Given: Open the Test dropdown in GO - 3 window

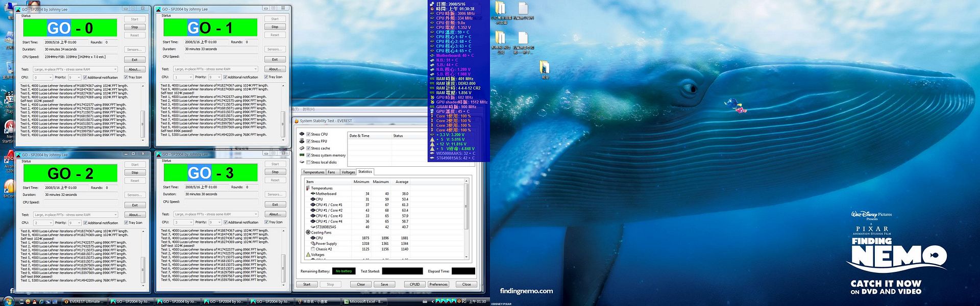Looking at the screenshot, I should pyautogui.click(x=216, y=214).
